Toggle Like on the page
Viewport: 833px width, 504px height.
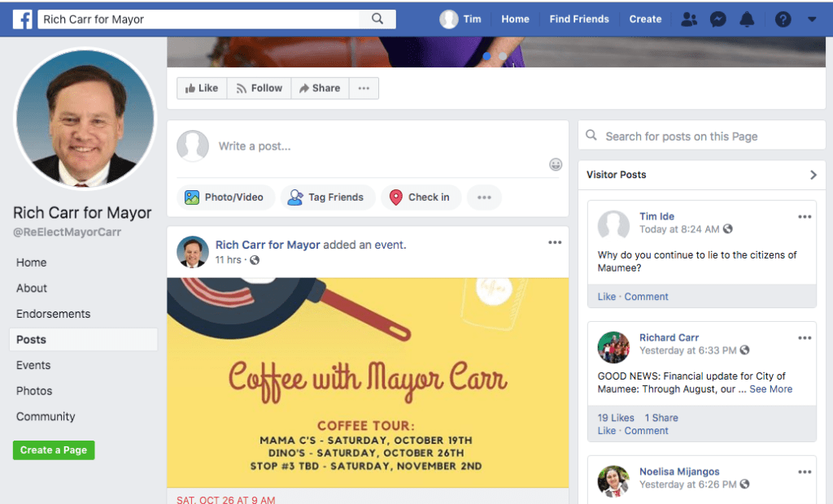tap(202, 88)
